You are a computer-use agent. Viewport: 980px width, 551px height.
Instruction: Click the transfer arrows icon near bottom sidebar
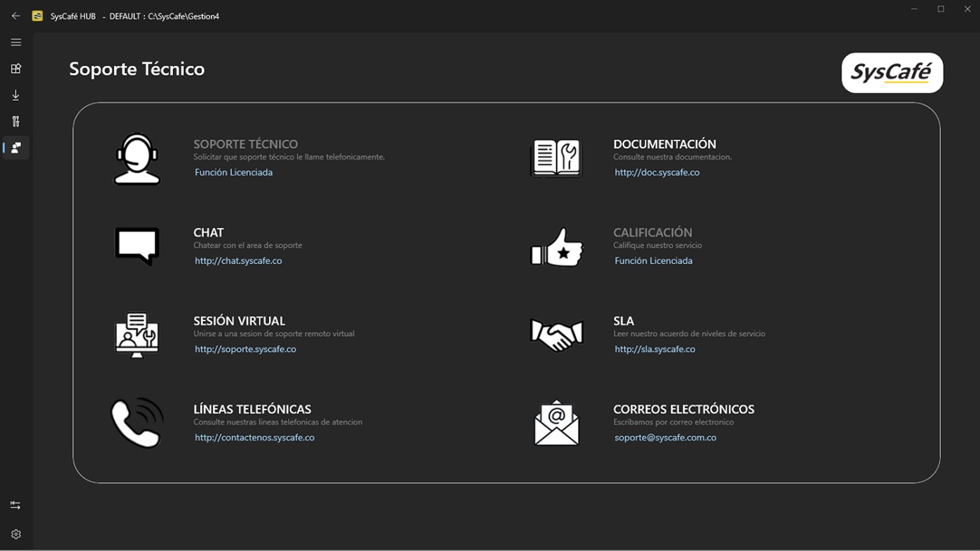(x=15, y=504)
